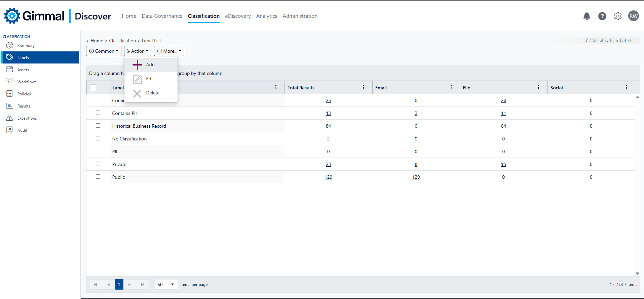Viewport: 644px width, 299px height.
Task: Select the Private label checkbox
Action: coord(98,164)
